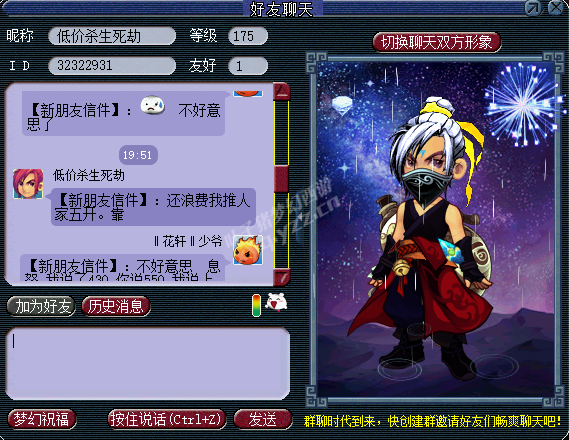Click the red scrollbar thumb in chat
The width and height of the screenshot is (569, 440).
pos(282,178)
